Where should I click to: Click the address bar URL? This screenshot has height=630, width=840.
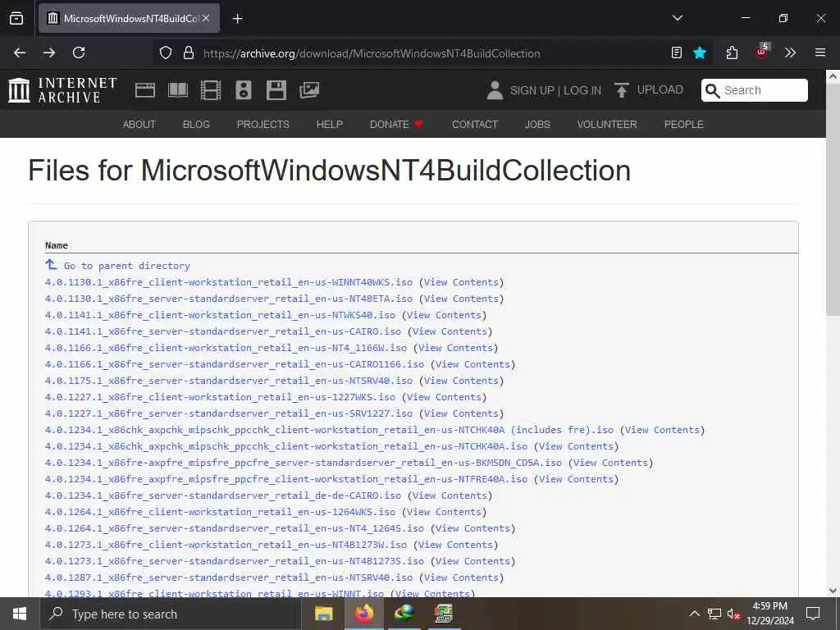pyautogui.click(x=372, y=53)
